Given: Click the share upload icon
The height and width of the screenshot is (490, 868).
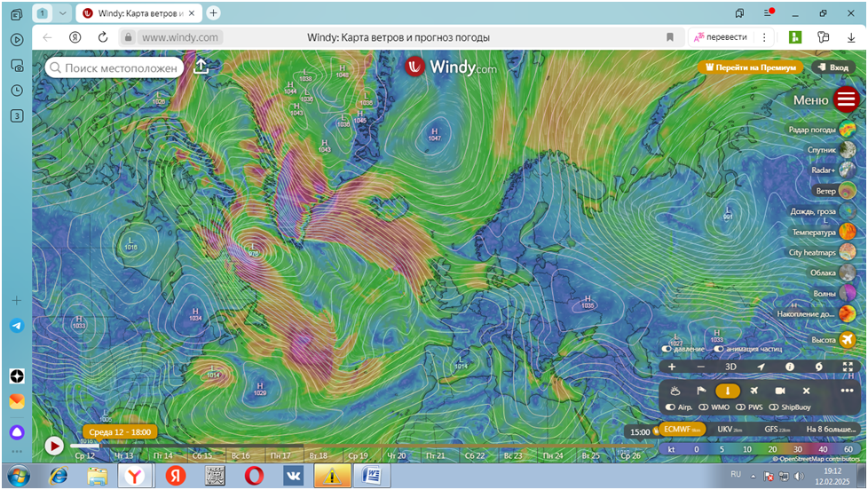Looking at the screenshot, I should (x=201, y=67).
